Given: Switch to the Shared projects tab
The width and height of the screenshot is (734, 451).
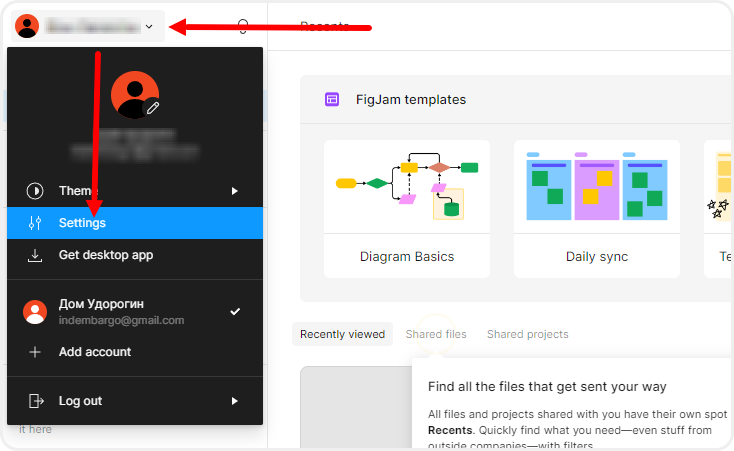Looking at the screenshot, I should coord(527,334).
